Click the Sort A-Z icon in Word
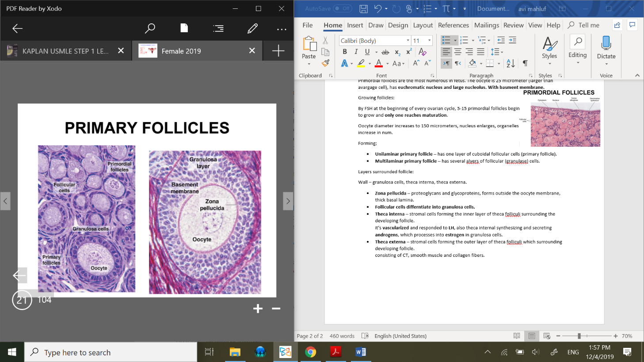 511,63
